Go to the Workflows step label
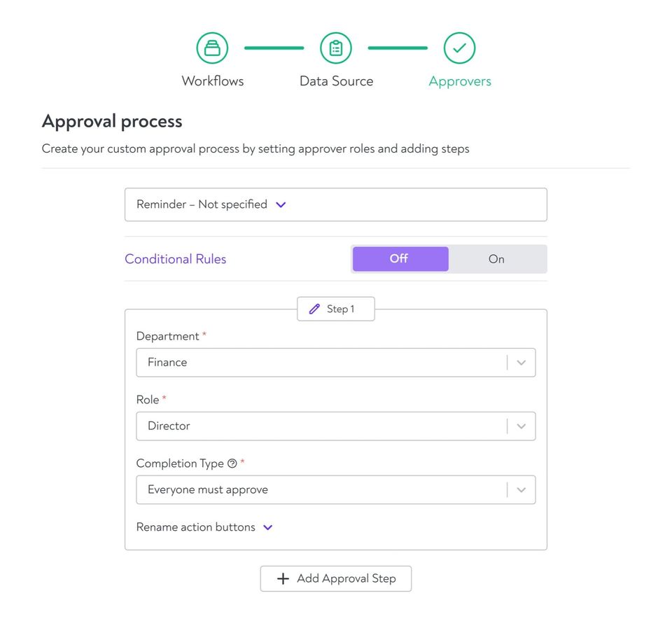The height and width of the screenshot is (619, 672). 213,81
